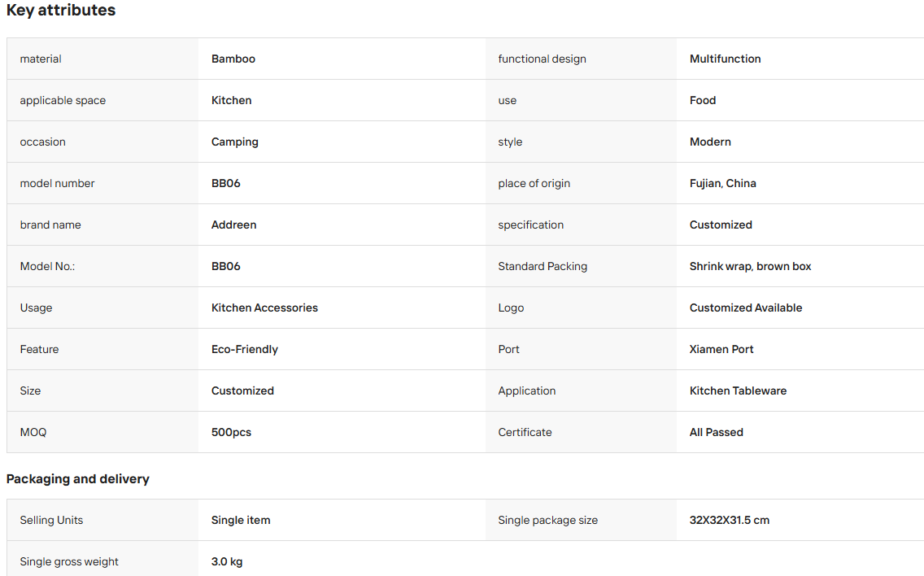Select the 3.0 kg gross weight value
The width and height of the screenshot is (924, 576).
(227, 562)
